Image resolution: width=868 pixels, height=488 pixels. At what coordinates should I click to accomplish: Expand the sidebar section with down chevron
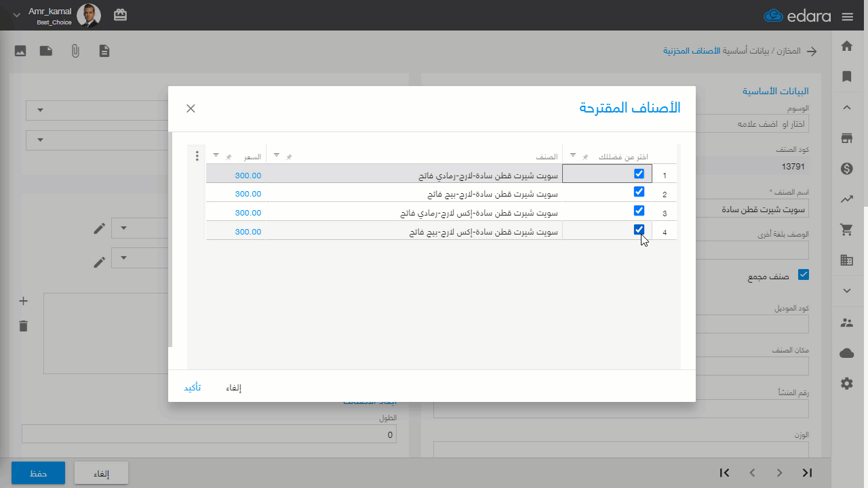(846, 291)
